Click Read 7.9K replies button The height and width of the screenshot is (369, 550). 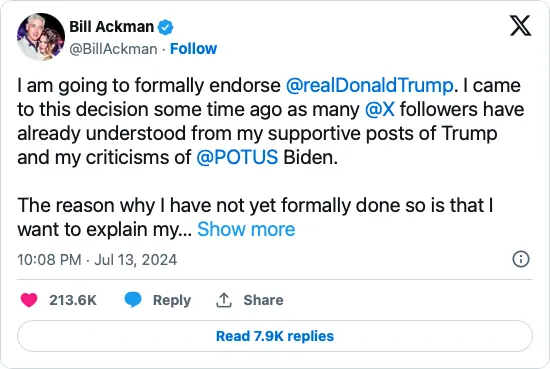[275, 336]
